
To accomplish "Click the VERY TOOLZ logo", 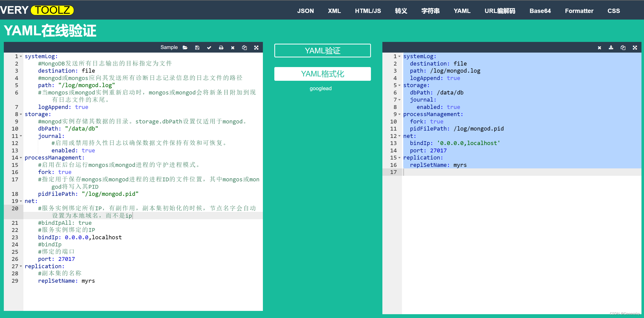I will 37,10.
